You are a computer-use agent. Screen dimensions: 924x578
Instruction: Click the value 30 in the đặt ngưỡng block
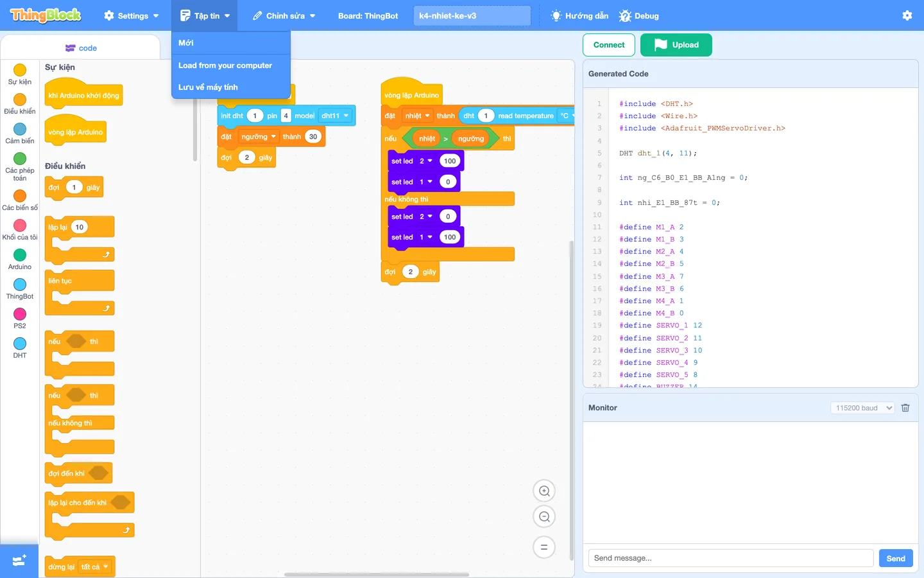point(313,137)
